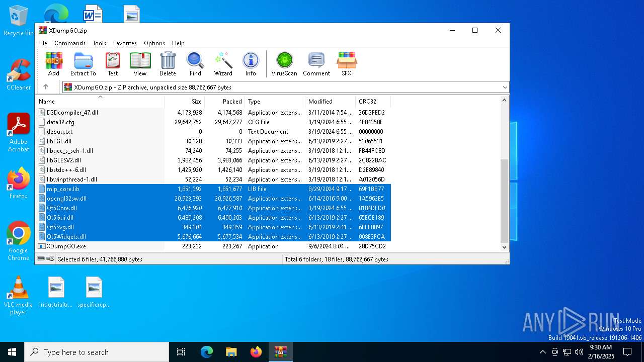The image size is (644, 362).
Task: Select libwinpthread-1.dll file
Action: [x=213, y=179]
